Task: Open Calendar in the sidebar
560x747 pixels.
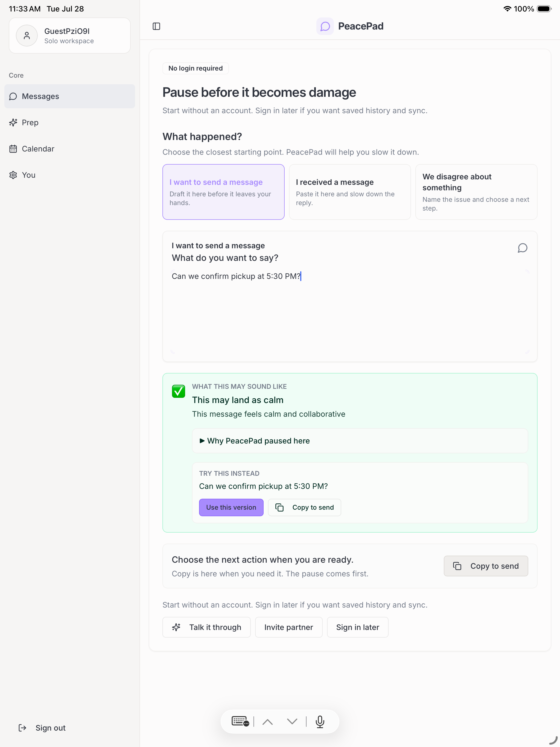Action: coord(69,149)
